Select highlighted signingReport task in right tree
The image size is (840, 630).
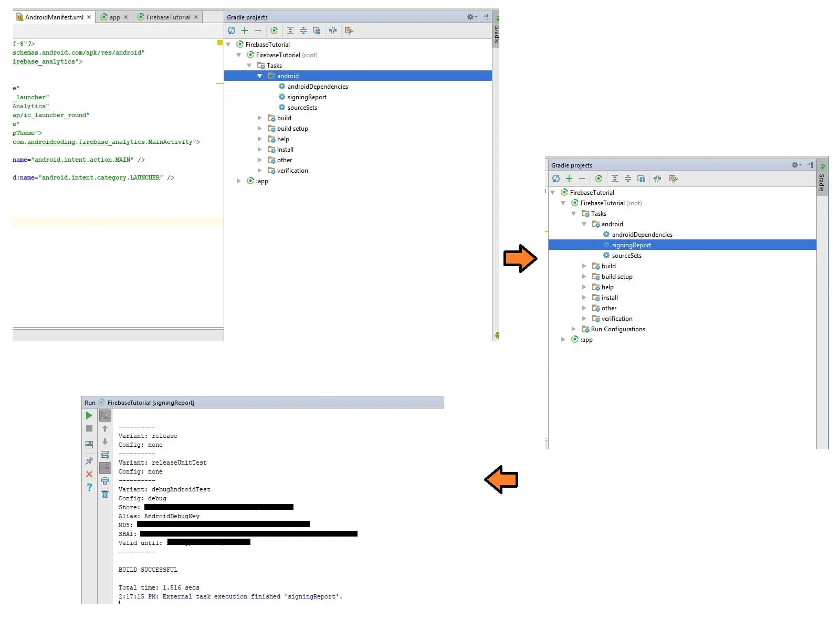point(682,245)
